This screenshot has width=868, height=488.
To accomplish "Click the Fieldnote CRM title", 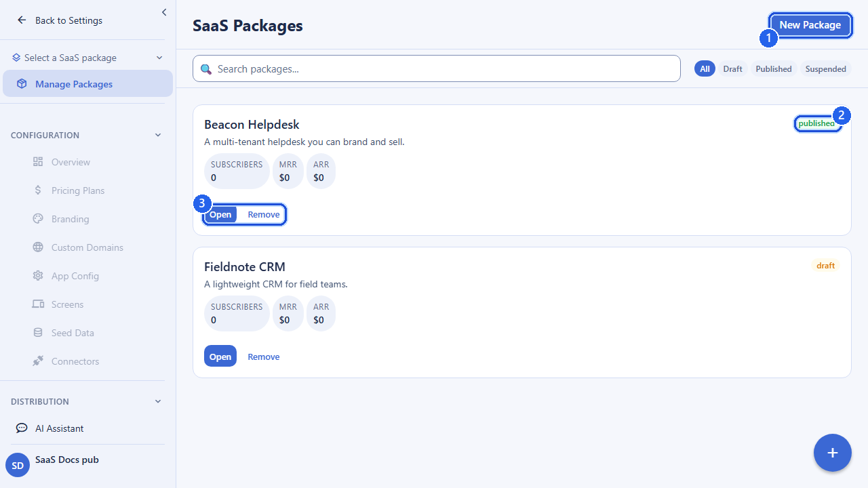I will (245, 266).
